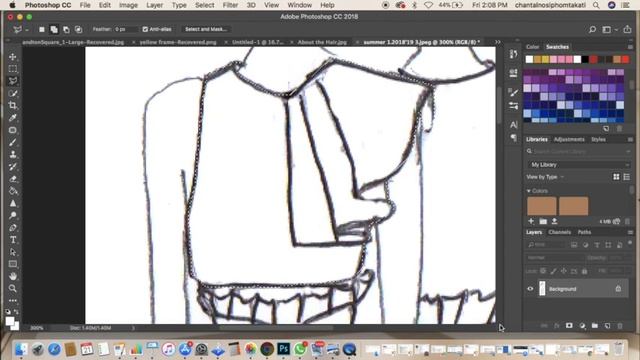Screen dimensions: 640x360
Task: Toggle lock image pixels brush icon
Action: tap(553, 271)
